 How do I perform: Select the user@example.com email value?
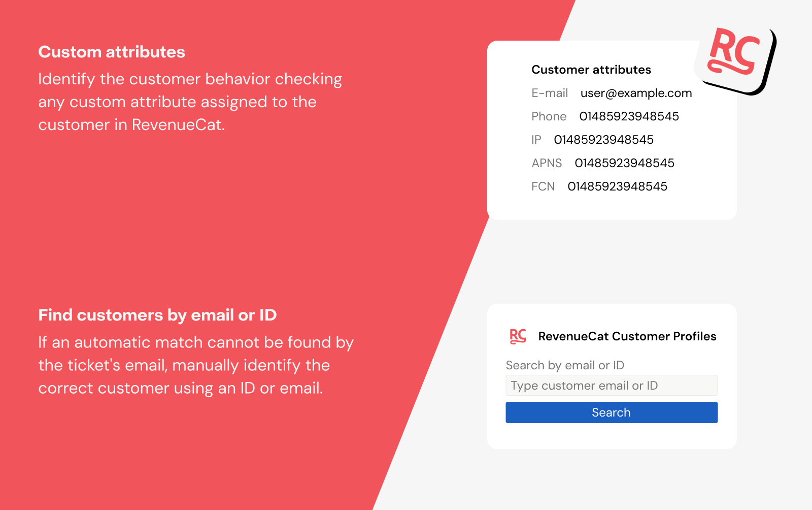pos(636,93)
